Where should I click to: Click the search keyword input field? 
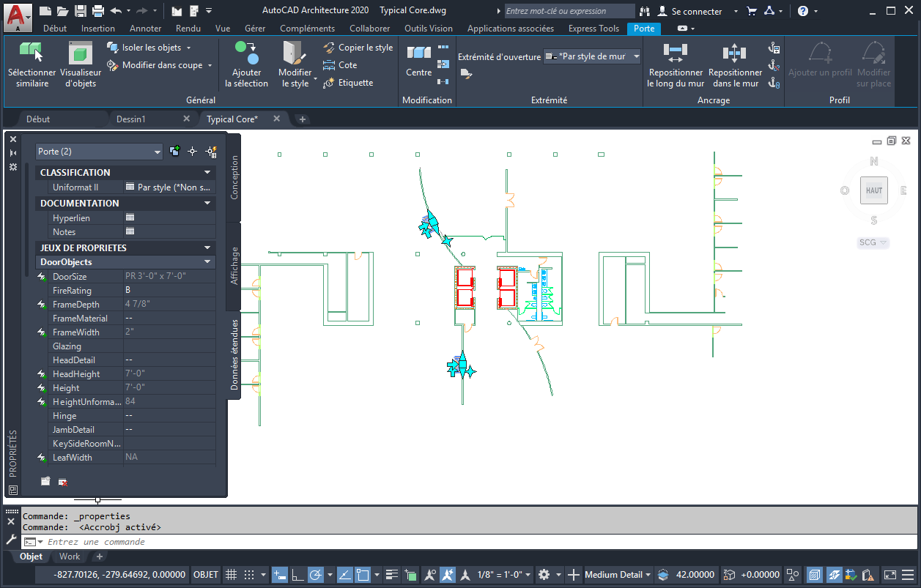[x=570, y=11]
